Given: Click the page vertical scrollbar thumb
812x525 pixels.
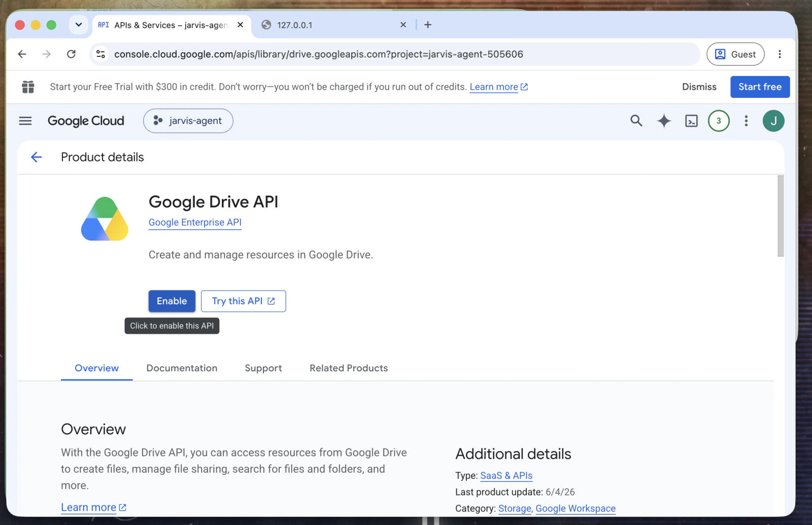Looking at the screenshot, I should point(781,216).
